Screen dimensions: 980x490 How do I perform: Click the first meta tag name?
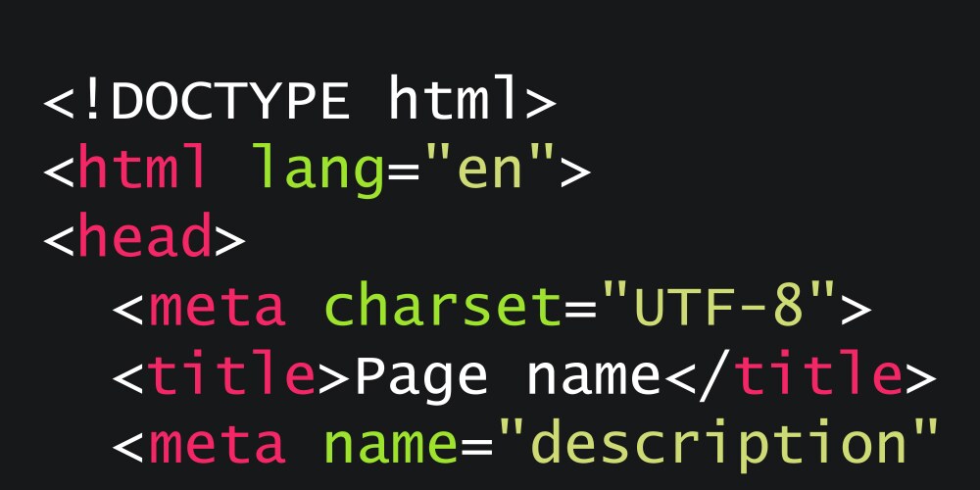(x=217, y=307)
